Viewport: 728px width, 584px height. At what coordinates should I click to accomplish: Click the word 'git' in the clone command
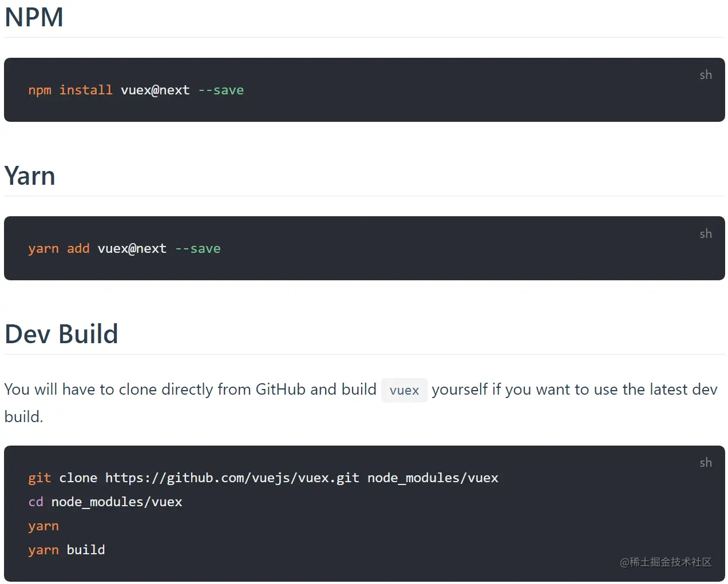click(x=39, y=478)
